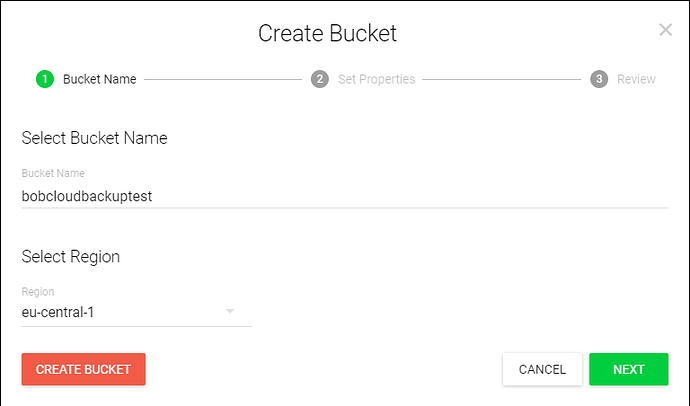Image resolution: width=690 pixels, height=406 pixels.
Task: Click the bobcloudbackuptest bucket name field
Action: 344,197
